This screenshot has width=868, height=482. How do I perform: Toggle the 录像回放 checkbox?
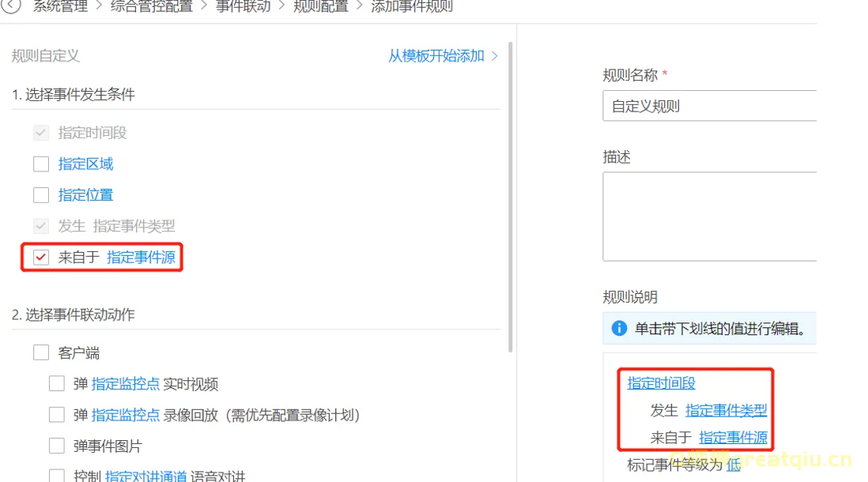(57, 416)
